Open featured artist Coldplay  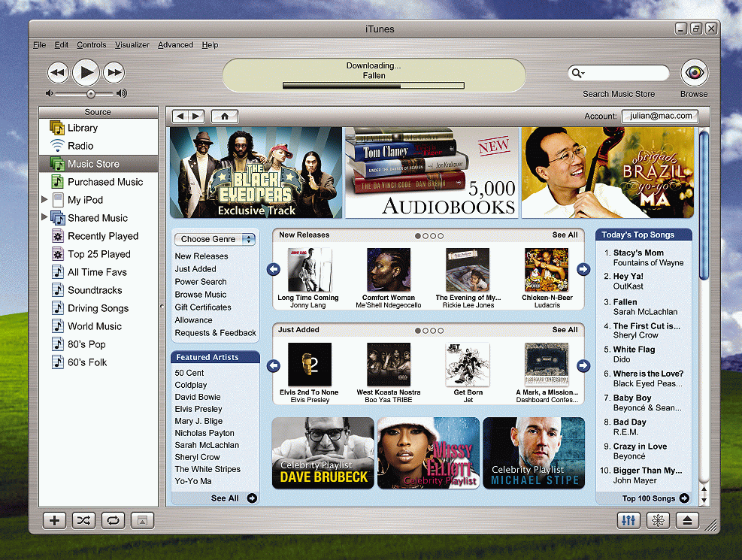tap(191, 385)
